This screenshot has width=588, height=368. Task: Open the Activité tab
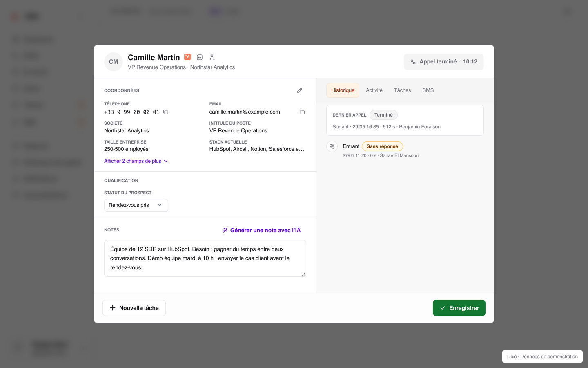pos(374,90)
